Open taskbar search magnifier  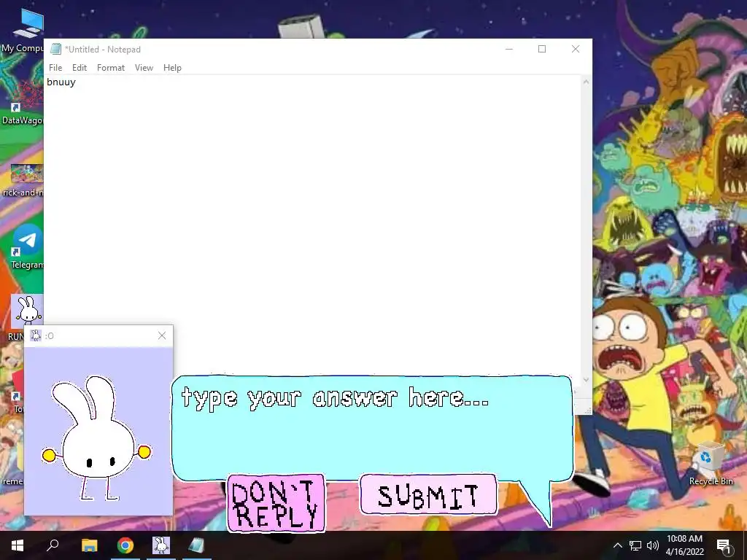(53, 545)
